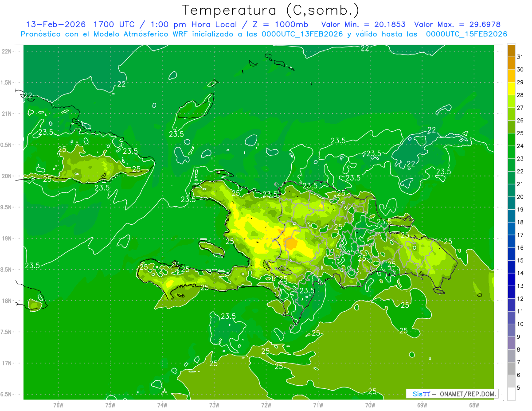
Task: Click longitude axis label "68W"
Action: point(474,405)
